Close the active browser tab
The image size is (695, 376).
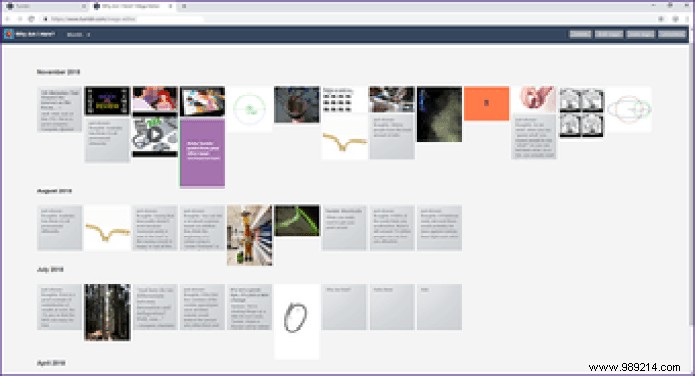pyautogui.click(x=171, y=7)
